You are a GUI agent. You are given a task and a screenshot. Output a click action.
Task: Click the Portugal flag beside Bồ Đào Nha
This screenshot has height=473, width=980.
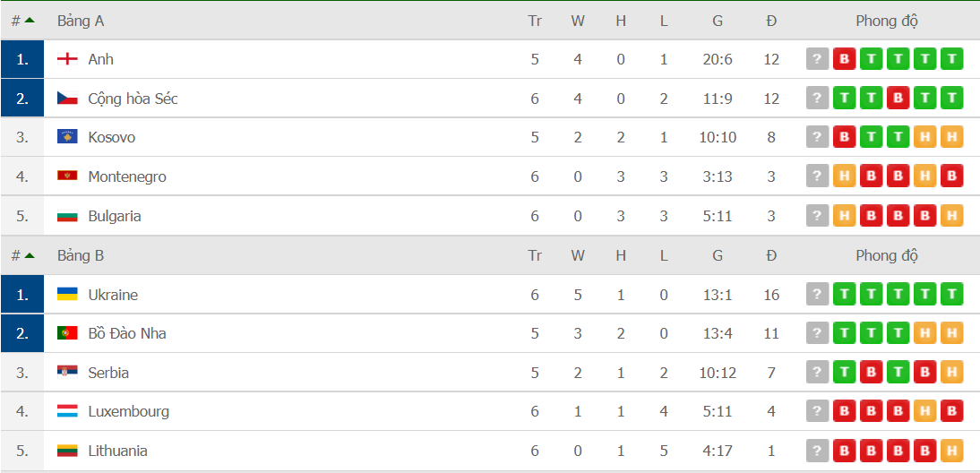pos(67,333)
